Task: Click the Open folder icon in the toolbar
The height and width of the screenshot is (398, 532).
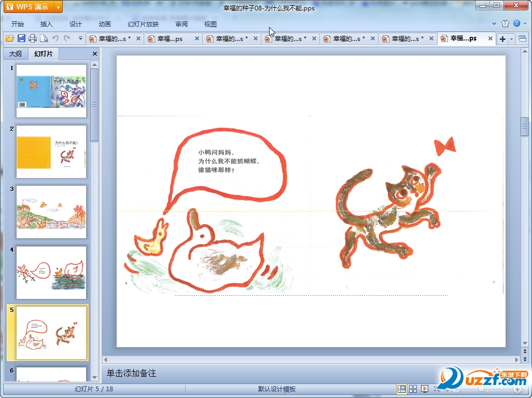Action: pos(9,38)
